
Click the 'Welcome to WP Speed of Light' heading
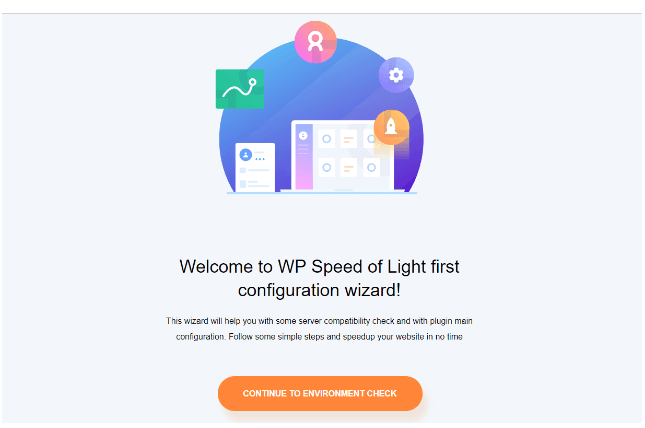319,267
